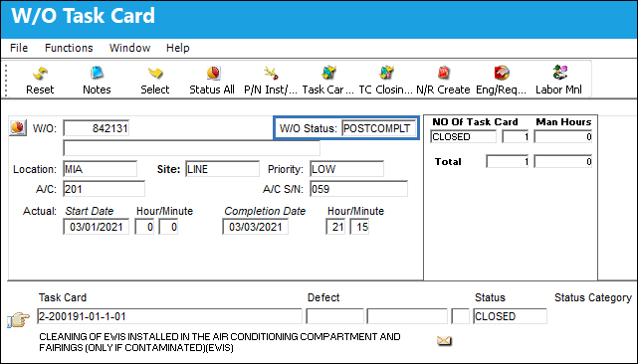The image size is (638, 364).
Task: Open the Labor Mnl toolbar tool
Action: coord(558,81)
